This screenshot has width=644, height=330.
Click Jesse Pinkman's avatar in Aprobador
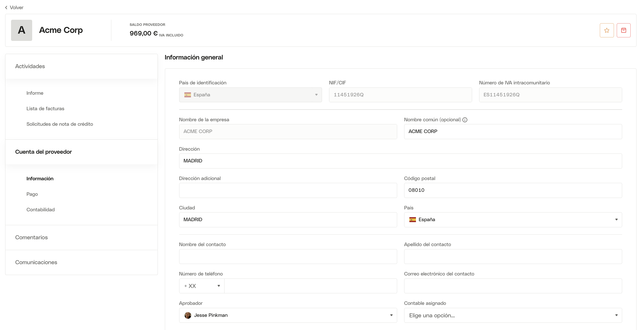188,315
